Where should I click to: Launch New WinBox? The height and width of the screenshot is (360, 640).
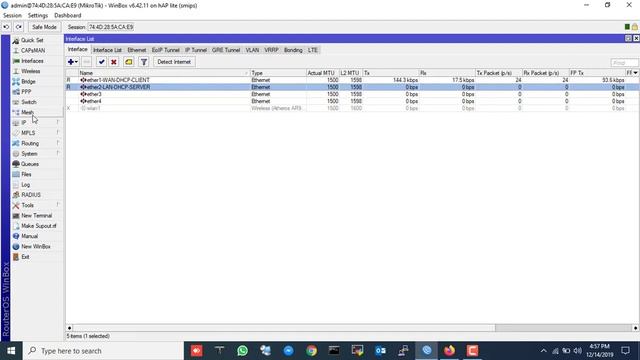[36, 247]
